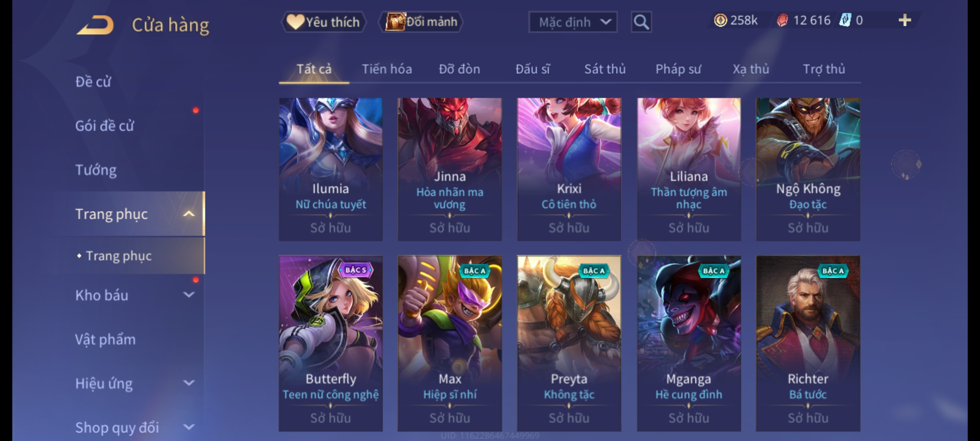Open the Mặc định sort dropdown
Screen dimensions: 980x441
tap(572, 22)
